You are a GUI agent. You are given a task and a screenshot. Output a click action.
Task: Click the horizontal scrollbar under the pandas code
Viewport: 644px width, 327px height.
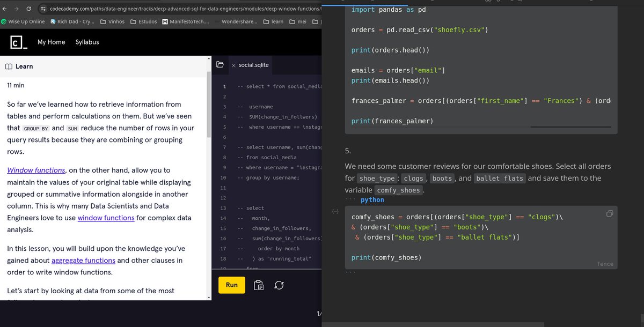[x=570, y=127]
